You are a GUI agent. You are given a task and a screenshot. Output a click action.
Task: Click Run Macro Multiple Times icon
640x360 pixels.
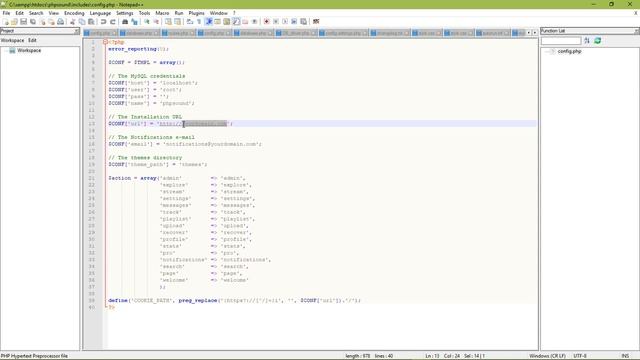tap(294, 22)
